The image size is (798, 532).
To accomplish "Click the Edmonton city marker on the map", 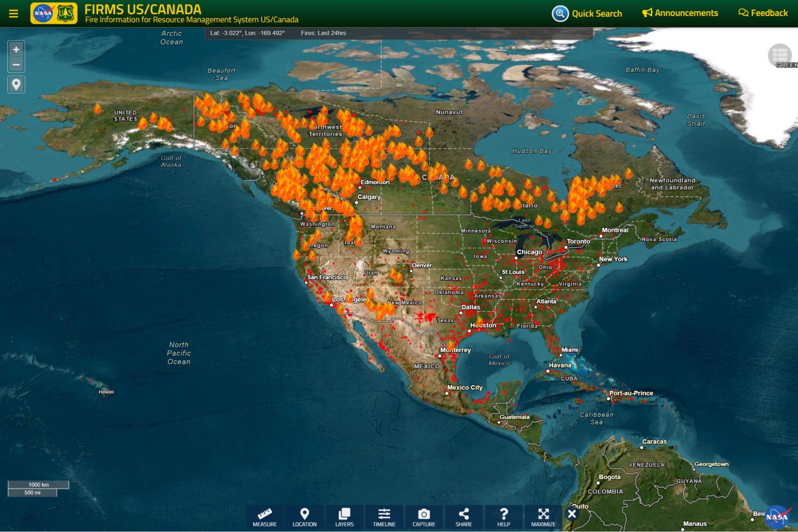I will [360, 187].
